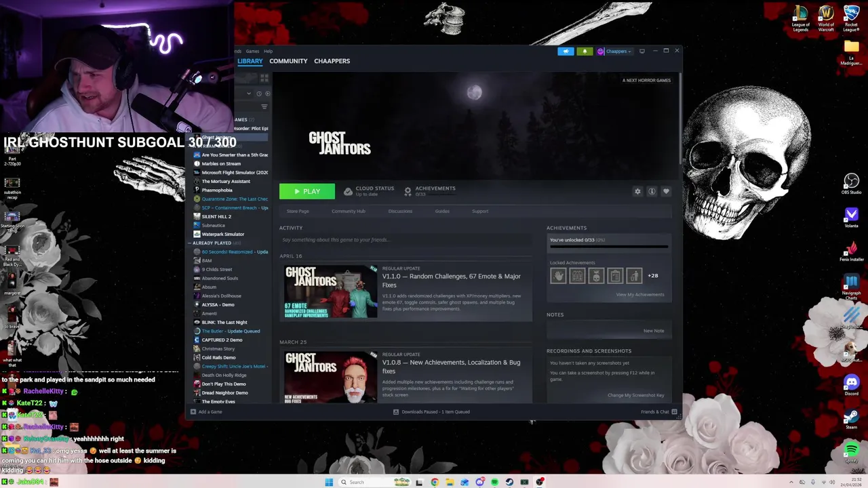Open Spotify from the taskbar

494,482
